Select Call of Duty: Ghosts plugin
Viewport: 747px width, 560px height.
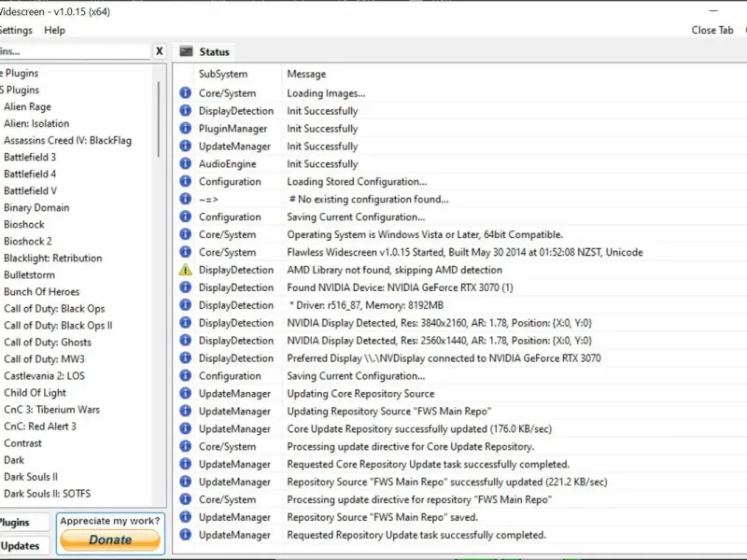[x=48, y=342]
